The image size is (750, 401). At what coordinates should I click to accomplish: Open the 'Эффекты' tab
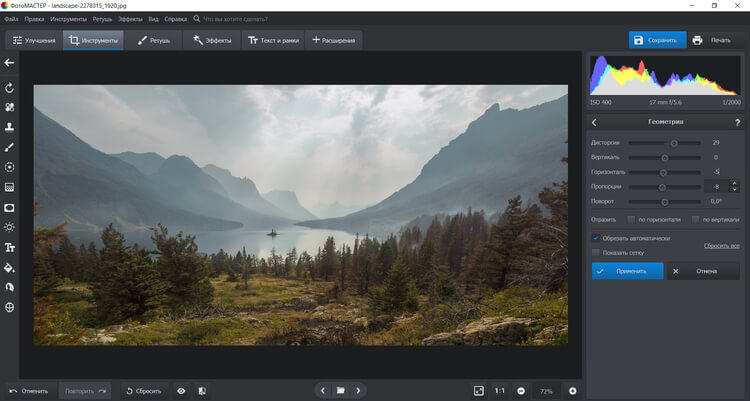[x=212, y=40]
